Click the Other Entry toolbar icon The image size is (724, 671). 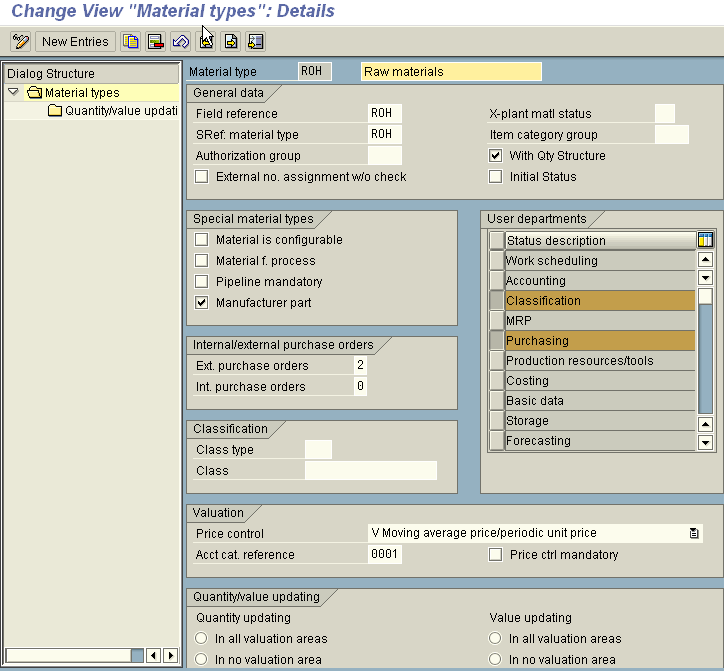point(255,42)
